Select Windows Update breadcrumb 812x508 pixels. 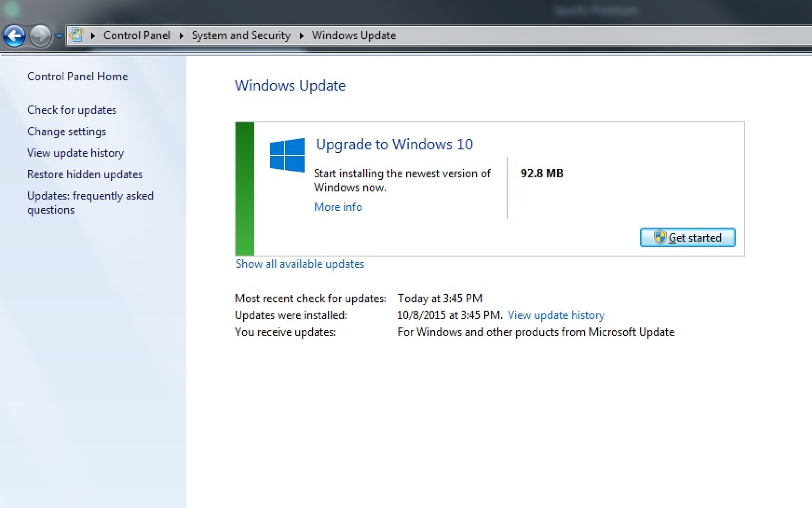coord(354,35)
